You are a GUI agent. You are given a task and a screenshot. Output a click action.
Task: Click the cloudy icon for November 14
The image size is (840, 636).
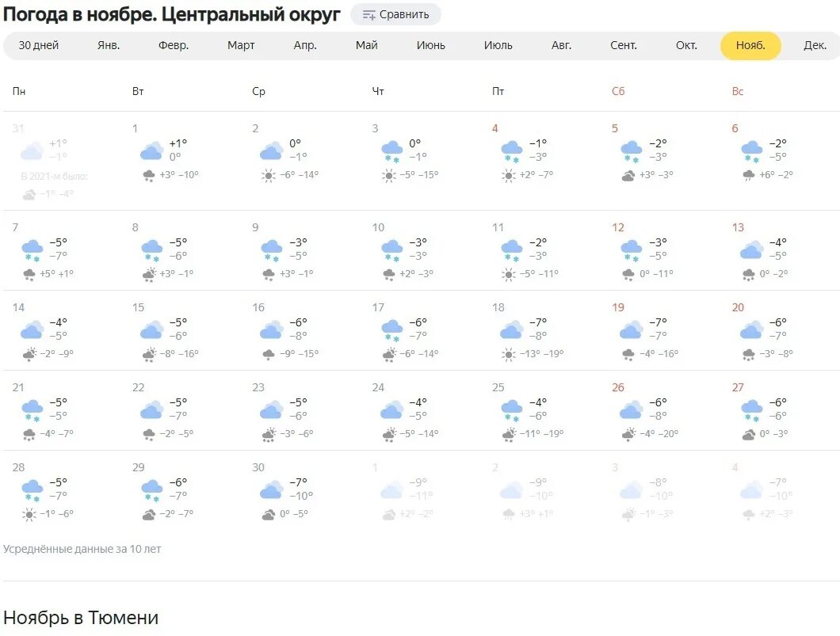pyautogui.click(x=32, y=329)
